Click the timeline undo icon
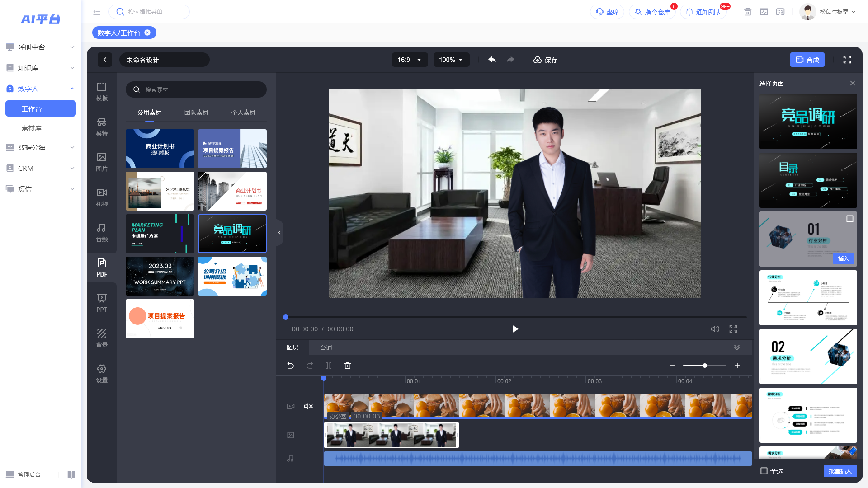 (291, 366)
